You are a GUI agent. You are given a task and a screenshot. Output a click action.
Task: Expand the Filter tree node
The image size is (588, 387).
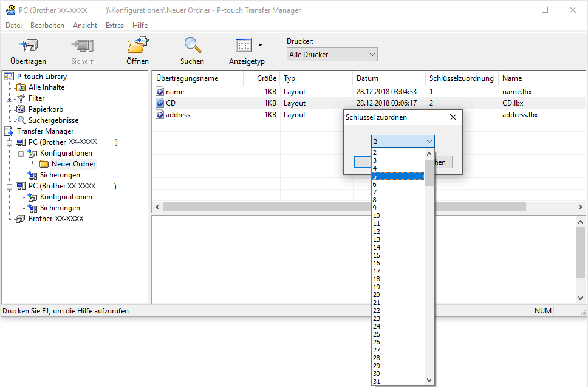tap(9, 99)
